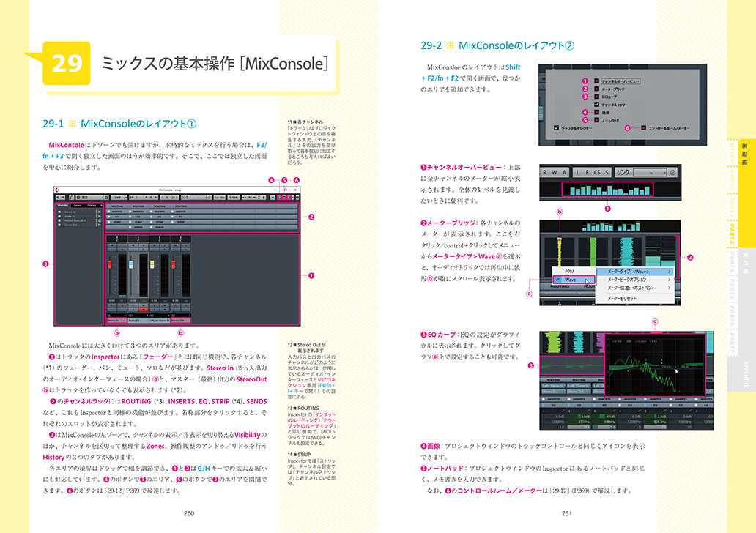Toggle the right zone display button in MixConsole toolbar
Image resolution: width=756 pixels, height=533 pixels.
(x=289, y=198)
